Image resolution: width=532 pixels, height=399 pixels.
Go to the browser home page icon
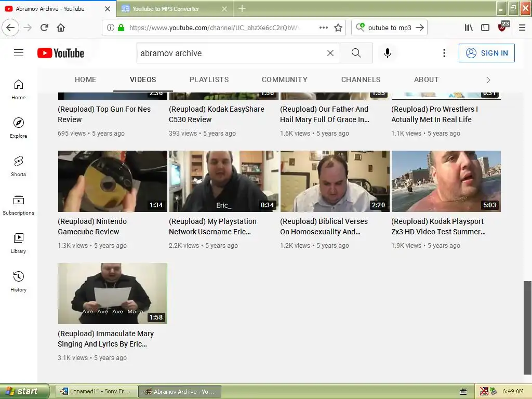click(x=61, y=28)
